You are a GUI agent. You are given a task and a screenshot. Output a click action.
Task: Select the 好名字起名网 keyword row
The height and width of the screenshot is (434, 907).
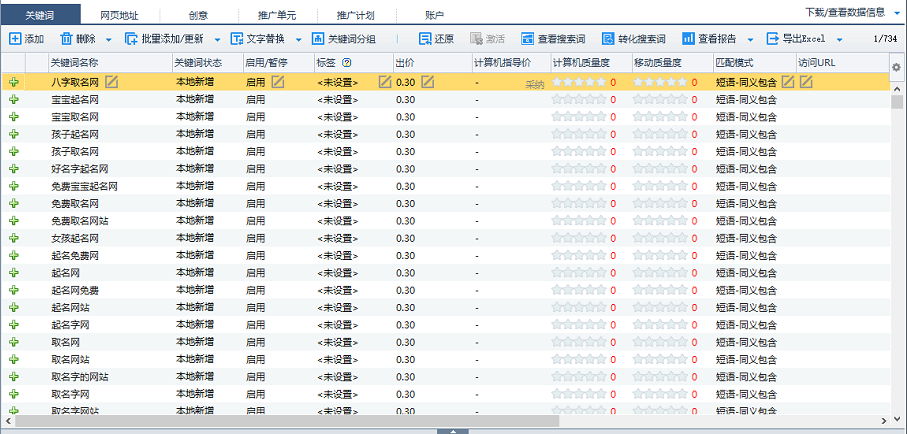[445, 169]
